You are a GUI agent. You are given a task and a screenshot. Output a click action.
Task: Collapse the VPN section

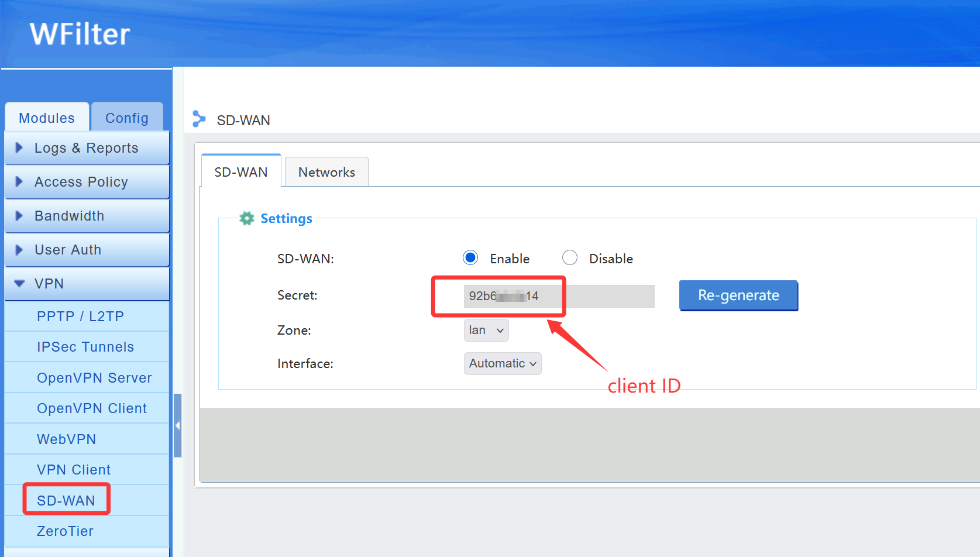pyautogui.click(x=87, y=284)
